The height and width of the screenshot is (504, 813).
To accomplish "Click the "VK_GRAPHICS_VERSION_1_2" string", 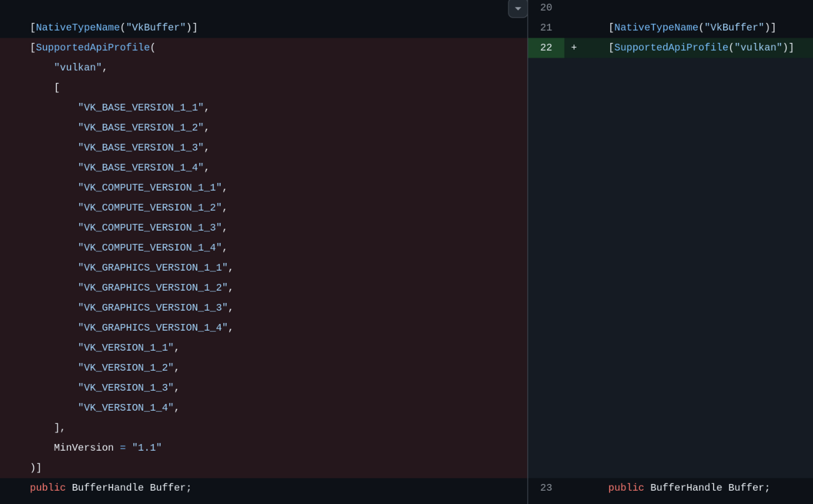I will 153,288.
